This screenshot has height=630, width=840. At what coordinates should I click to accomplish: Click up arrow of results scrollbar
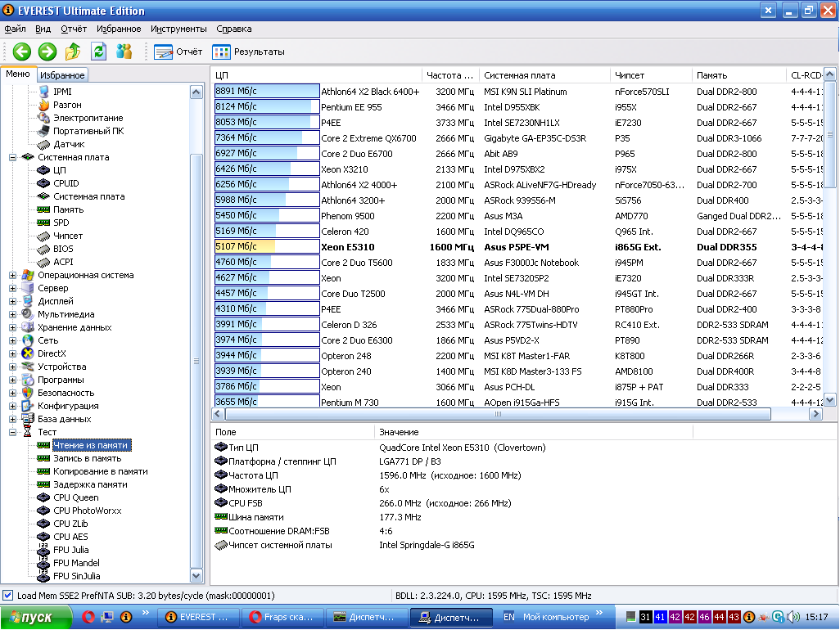(x=830, y=74)
